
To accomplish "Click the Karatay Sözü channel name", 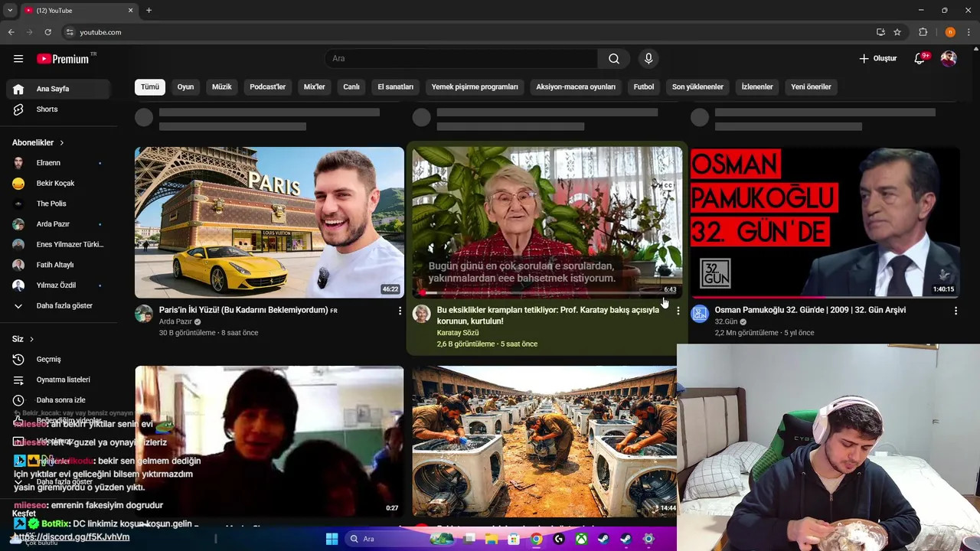I will [x=458, y=333].
